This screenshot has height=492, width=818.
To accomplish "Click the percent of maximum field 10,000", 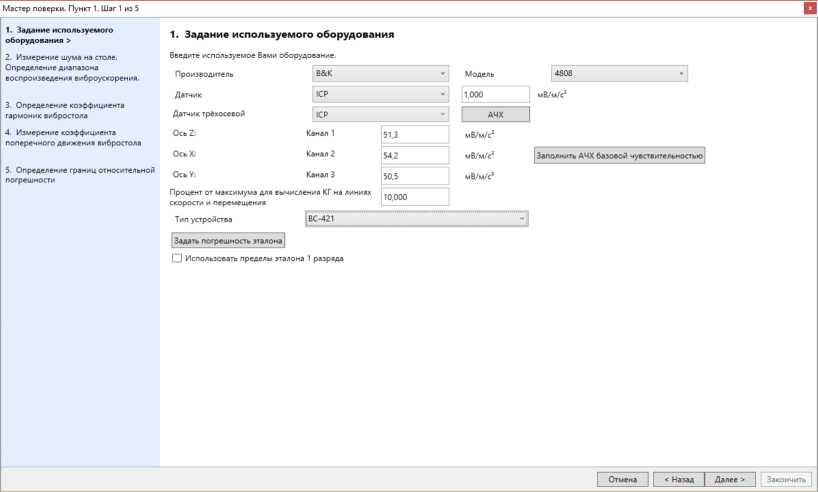I will click(x=415, y=197).
